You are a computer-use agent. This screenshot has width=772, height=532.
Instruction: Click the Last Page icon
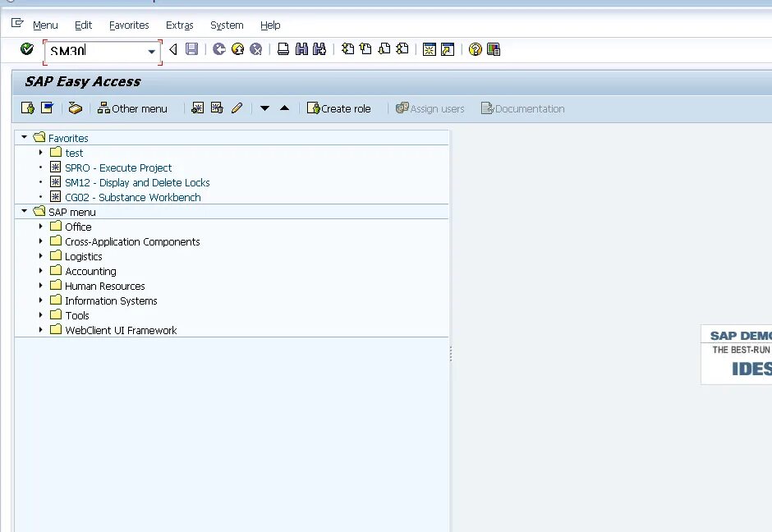[x=402, y=49]
